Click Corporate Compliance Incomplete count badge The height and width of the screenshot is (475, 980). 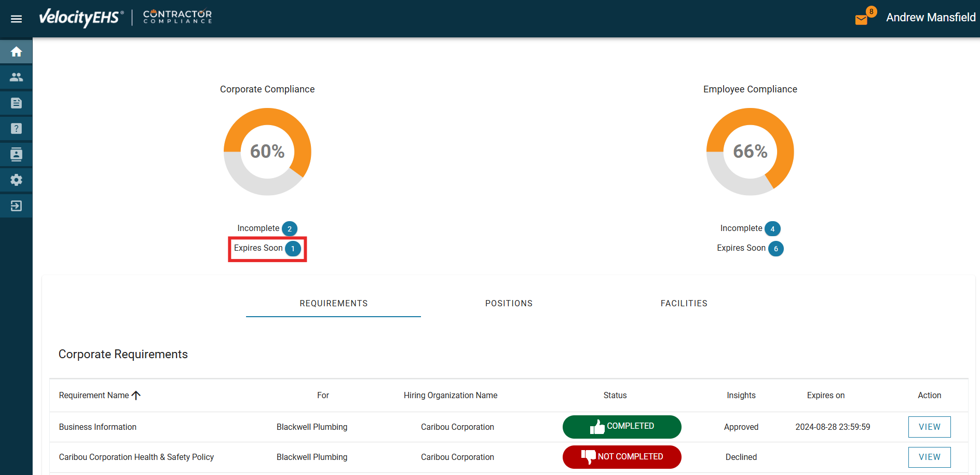click(x=290, y=229)
